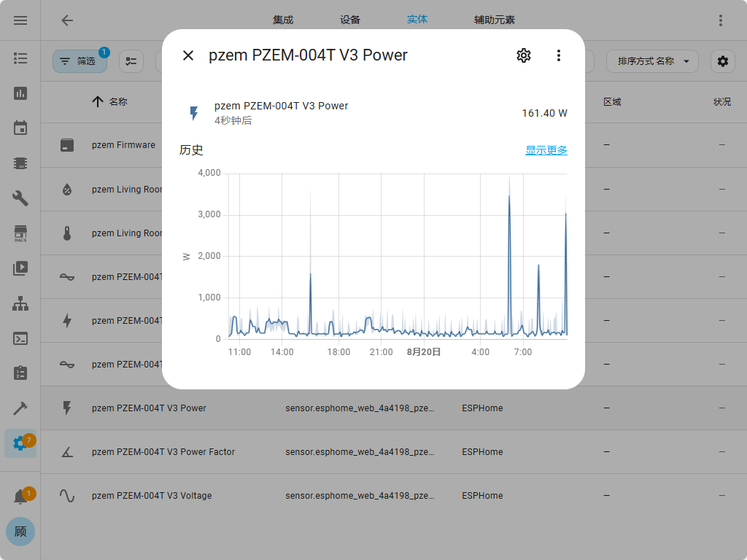Expand the 排序方式 名称 dropdown

click(652, 61)
